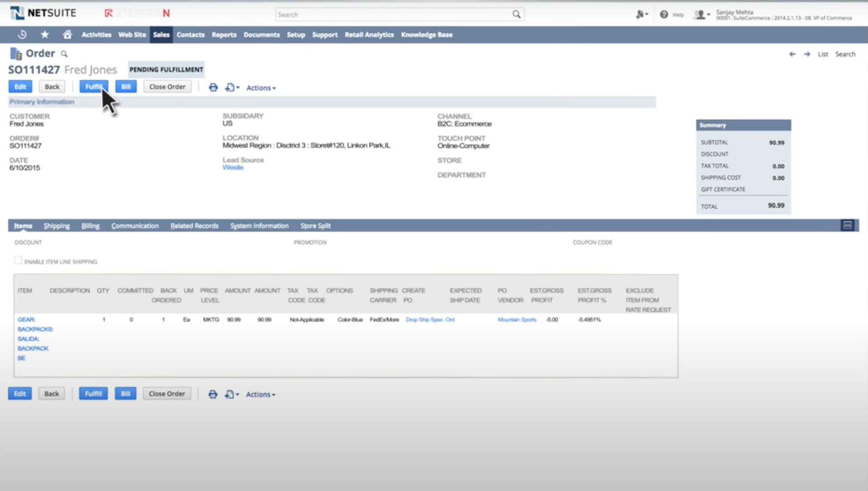Screen dimensions: 868x491
Task: Click the Help question mark icon
Action: tap(663, 14)
